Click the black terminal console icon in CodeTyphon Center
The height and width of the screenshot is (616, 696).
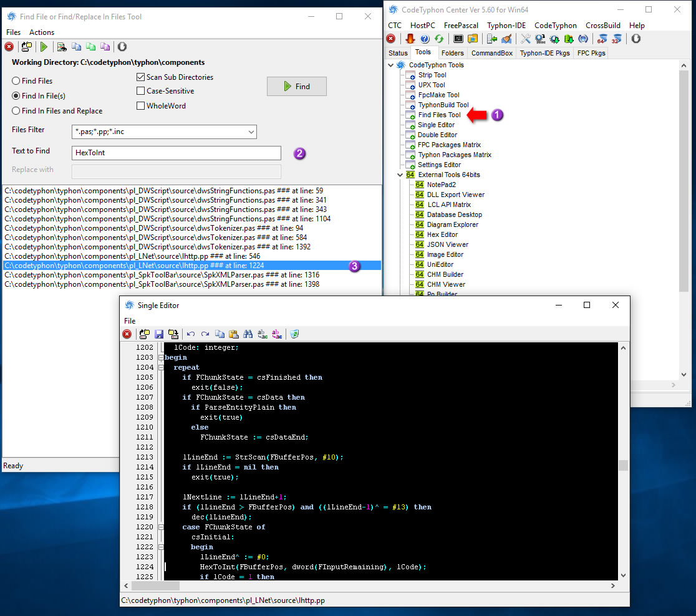pos(458,39)
